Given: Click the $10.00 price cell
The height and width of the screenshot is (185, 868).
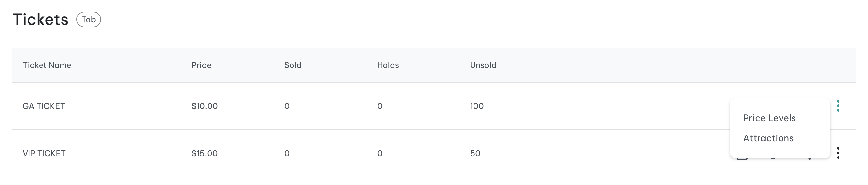Looking at the screenshot, I should (x=205, y=106).
